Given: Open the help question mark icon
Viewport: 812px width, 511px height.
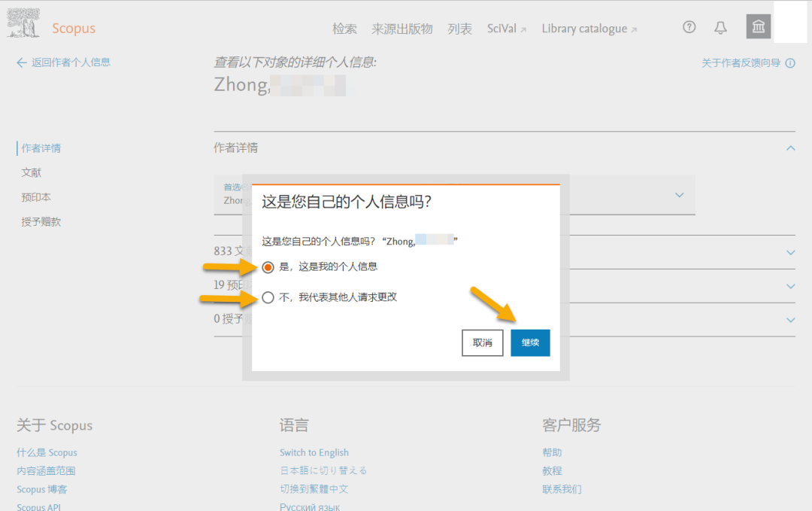Looking at the screenshot, I should [x=689, y=27].
